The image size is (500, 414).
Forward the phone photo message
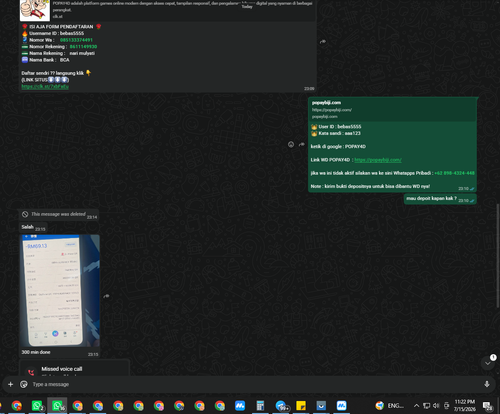pyautogui.click(x=106, y=296)
